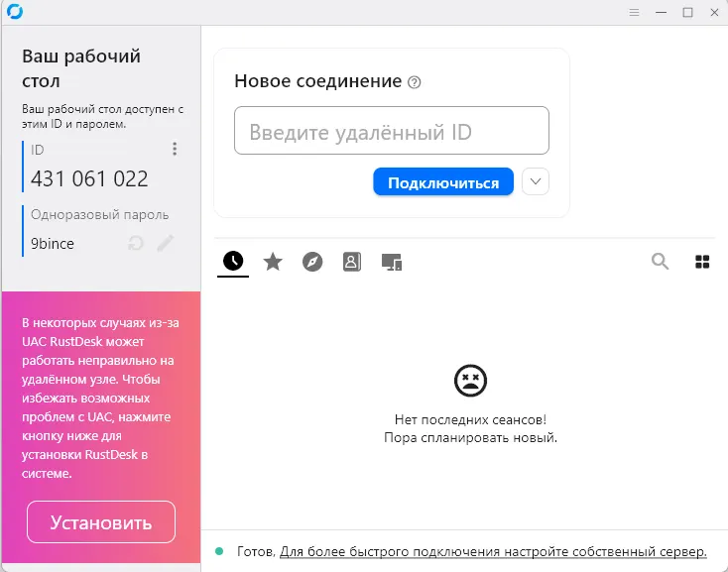728x572 pixels.
Task: Click the one-time password 9bince
Action: click(x=53, y=243)
